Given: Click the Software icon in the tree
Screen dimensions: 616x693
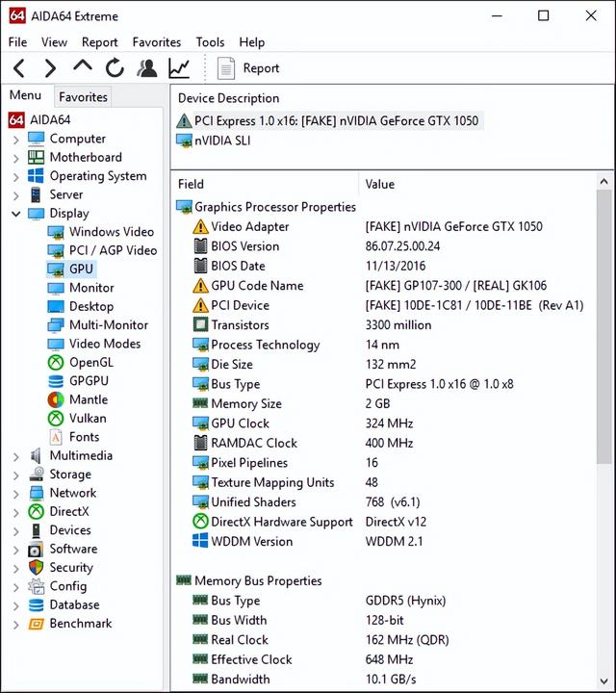Looking at the screenshot, I should point(36,549).
